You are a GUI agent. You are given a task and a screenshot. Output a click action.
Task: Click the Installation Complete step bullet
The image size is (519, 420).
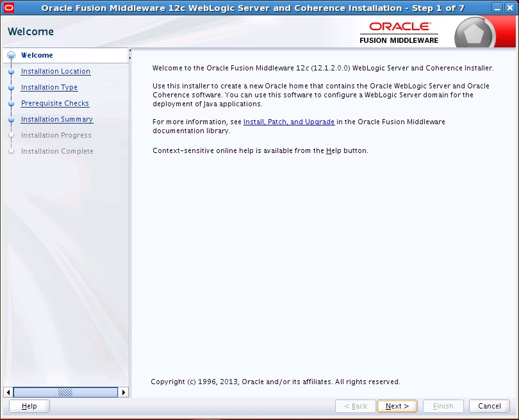coord(12,151)
